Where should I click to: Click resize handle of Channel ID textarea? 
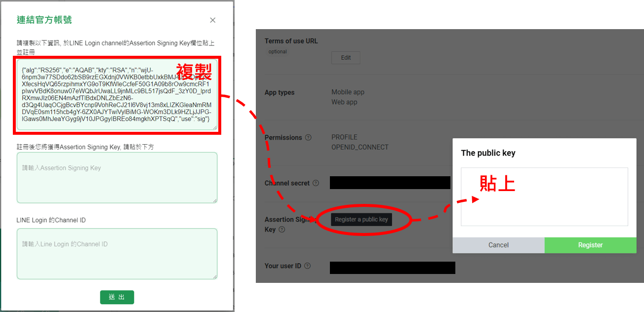coord(215,277)
